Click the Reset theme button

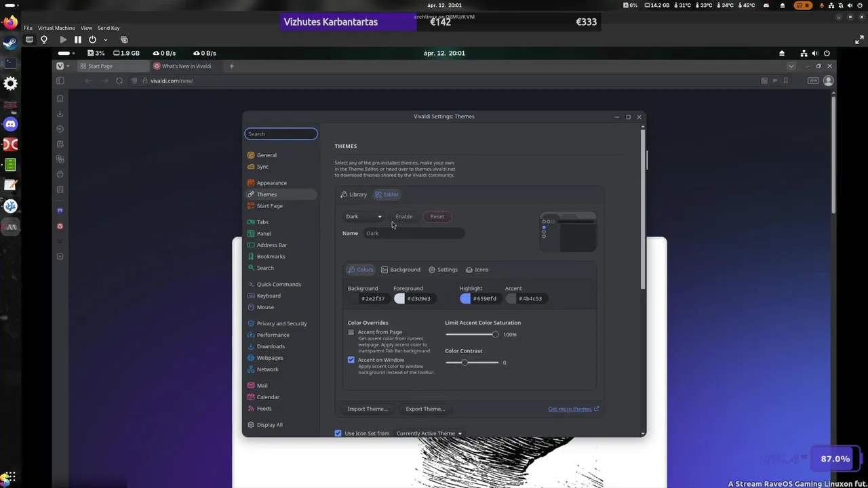click(x=437, y=216)
